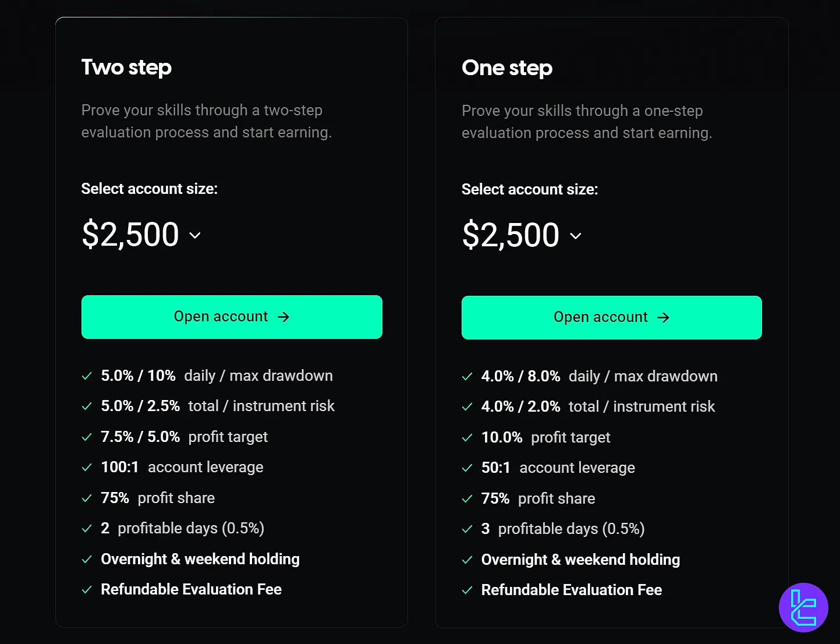Select the Two step plan heading
Viewport: 840px width, 644px height.
click(126, 68)
